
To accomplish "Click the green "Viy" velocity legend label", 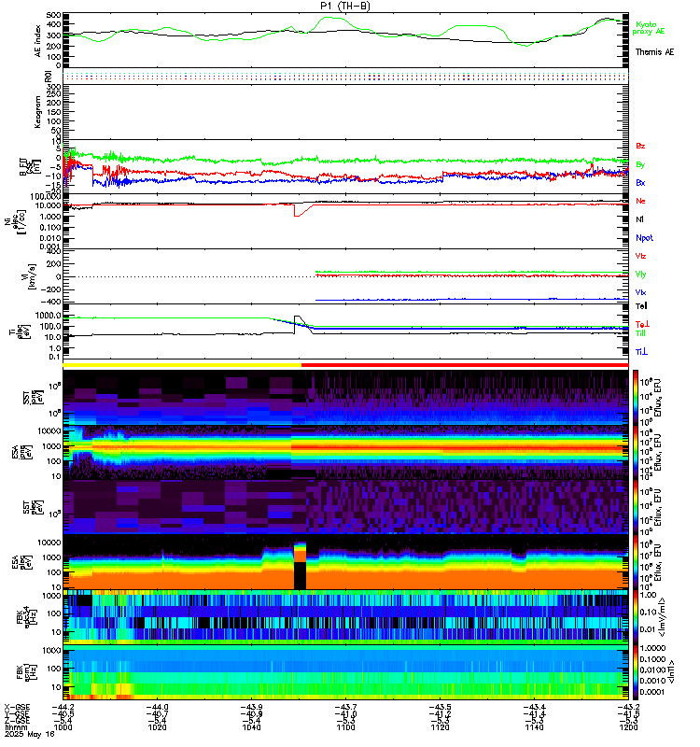I will click(640, 275).
